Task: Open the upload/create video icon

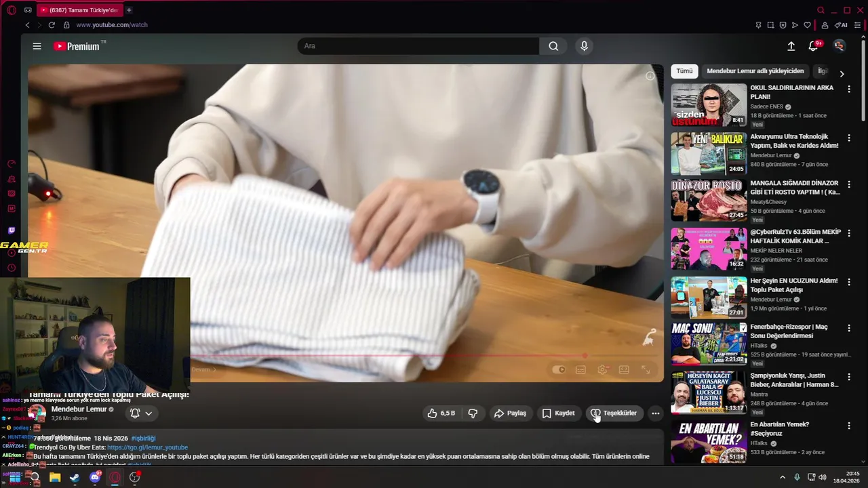Action: [791, 46]
